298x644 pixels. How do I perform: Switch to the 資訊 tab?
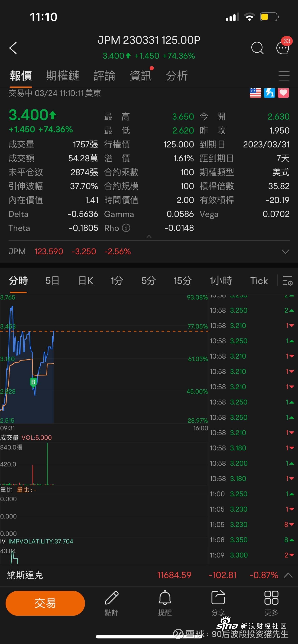pyautogui.click(x=141, y=76)
